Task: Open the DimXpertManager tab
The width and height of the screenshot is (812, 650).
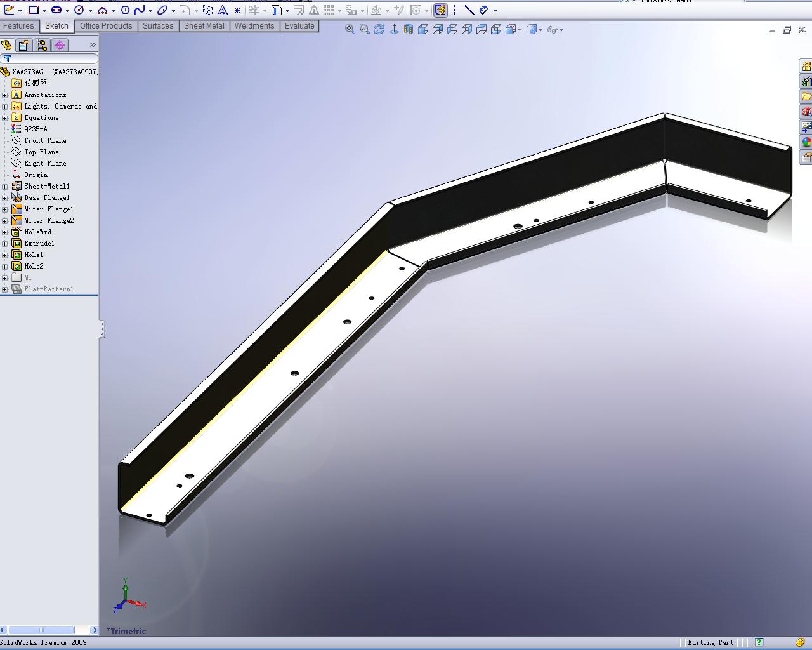Action: [60, 45]
